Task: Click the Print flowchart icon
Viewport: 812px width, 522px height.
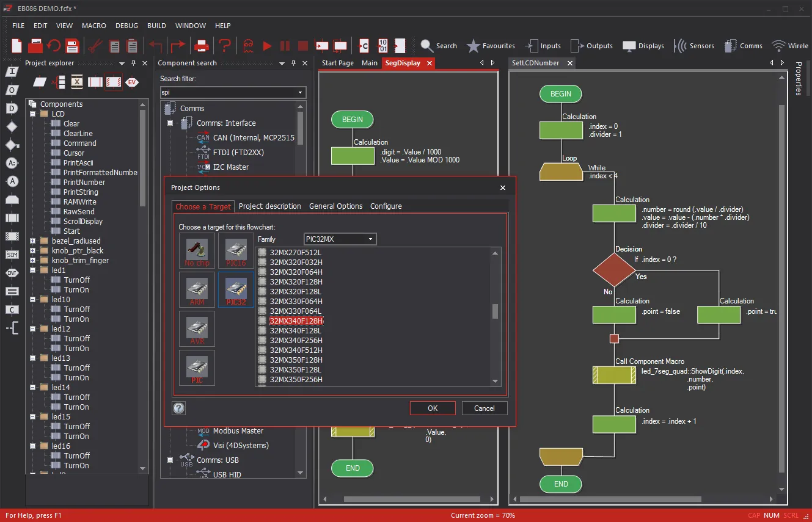Action: [202, 45]
